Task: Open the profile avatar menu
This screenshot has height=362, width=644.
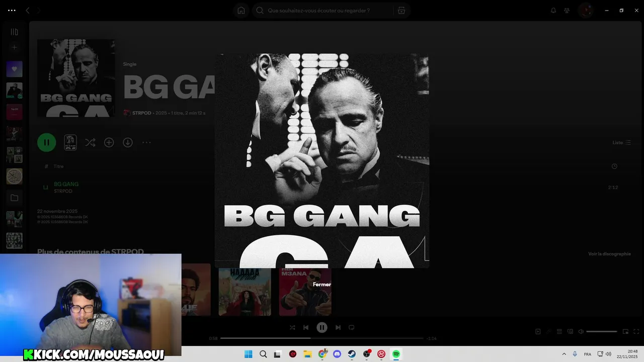Action: point(585,11)
